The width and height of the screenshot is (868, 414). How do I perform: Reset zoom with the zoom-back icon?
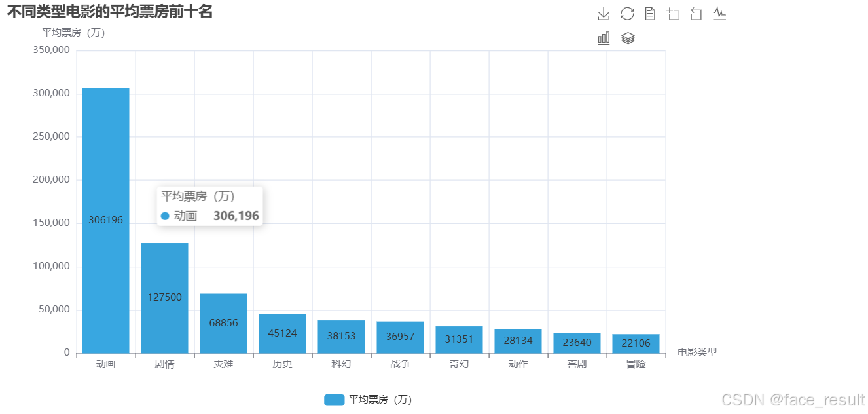pyautogui.click(x=696, y=14)
